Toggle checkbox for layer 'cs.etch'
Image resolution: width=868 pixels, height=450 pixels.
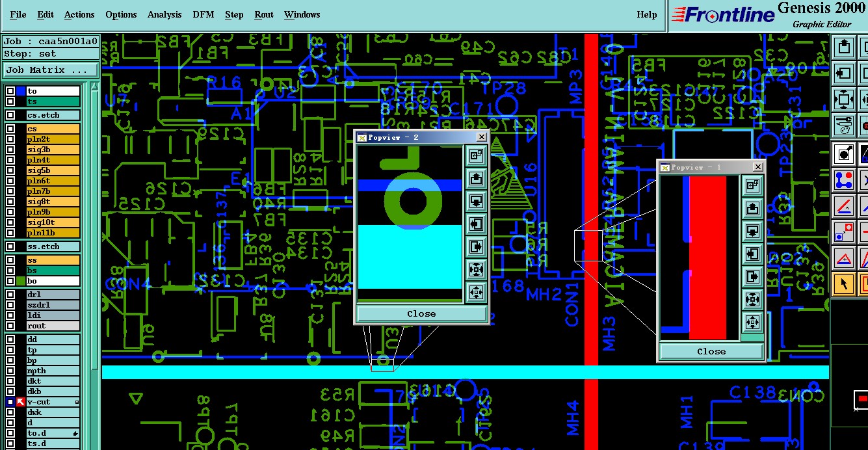coord(10,115)
